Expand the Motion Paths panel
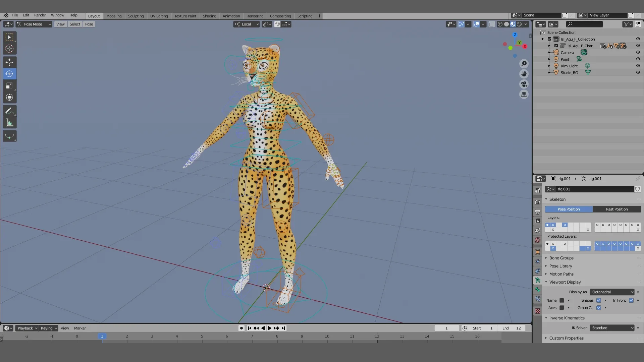644x362 pixels. [x=561, y=274]
